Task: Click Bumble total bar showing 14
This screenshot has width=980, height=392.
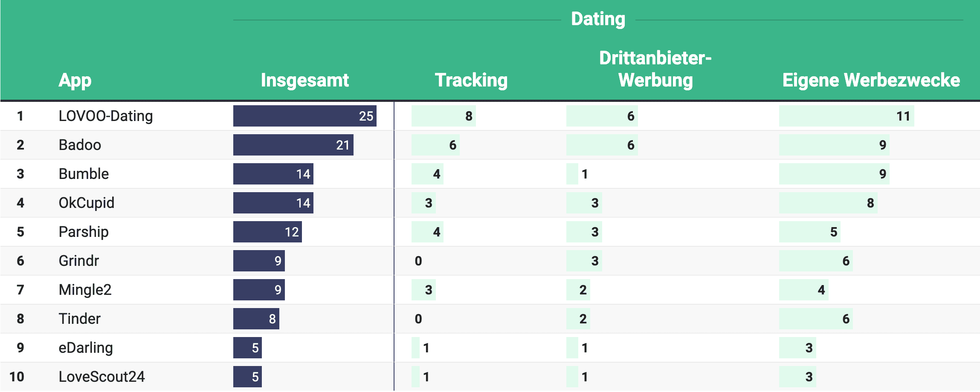Action: [x=273, y=174]
